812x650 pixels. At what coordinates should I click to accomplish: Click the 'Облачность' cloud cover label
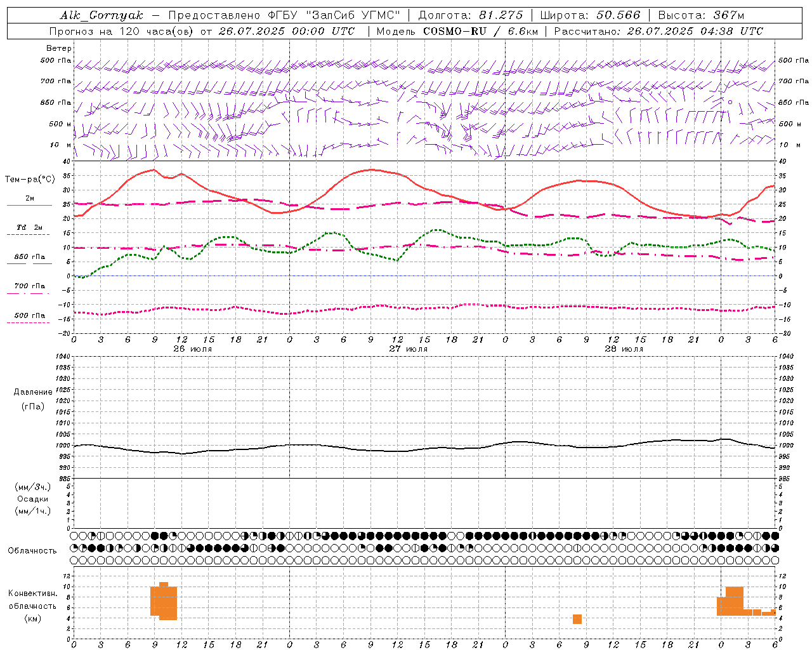32,550
